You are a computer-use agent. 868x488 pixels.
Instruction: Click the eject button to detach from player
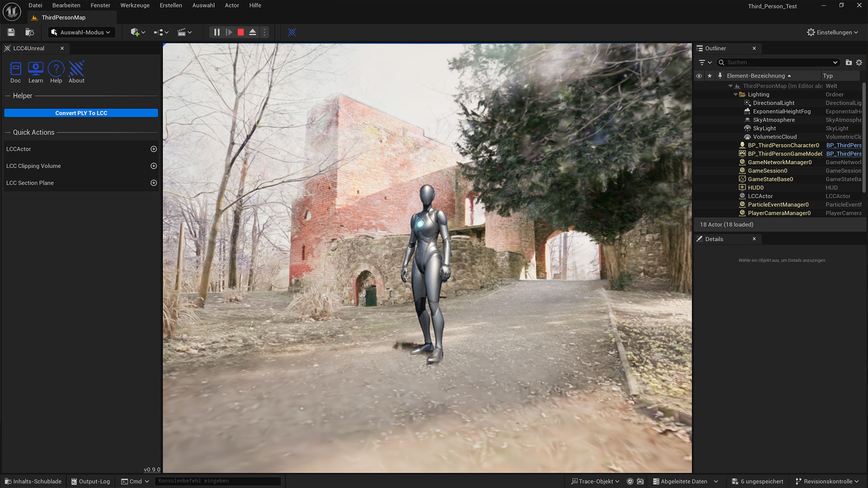click(x=253, y=32)
